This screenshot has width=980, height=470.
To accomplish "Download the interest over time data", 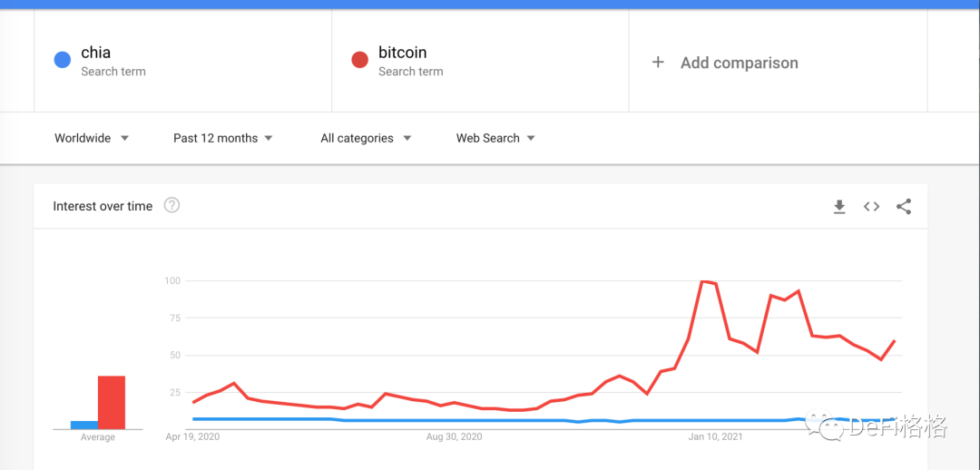I will (839, 207).
